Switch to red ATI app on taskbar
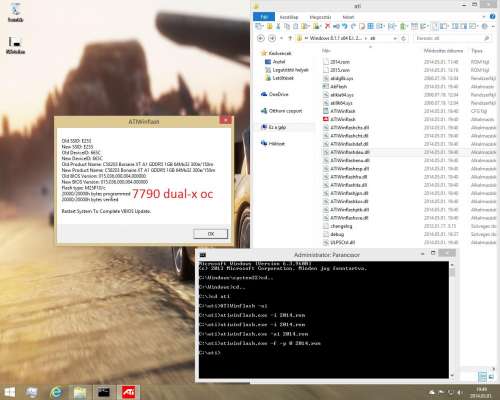This screenshot has width=500, height=400. tap(128, 392)
